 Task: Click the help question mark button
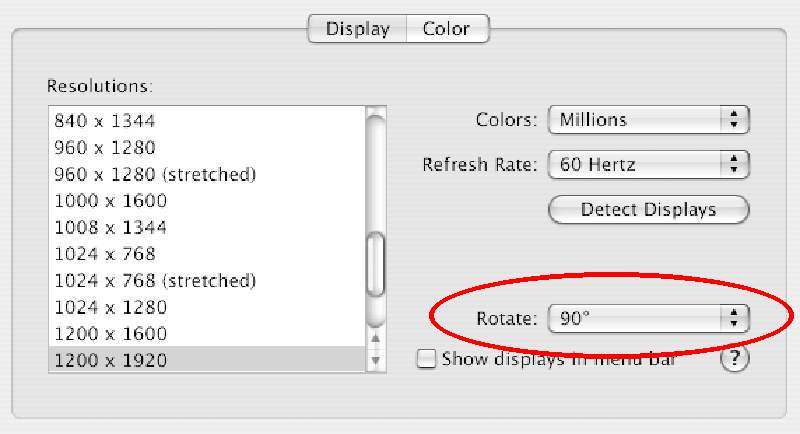[x=734, y=359]
